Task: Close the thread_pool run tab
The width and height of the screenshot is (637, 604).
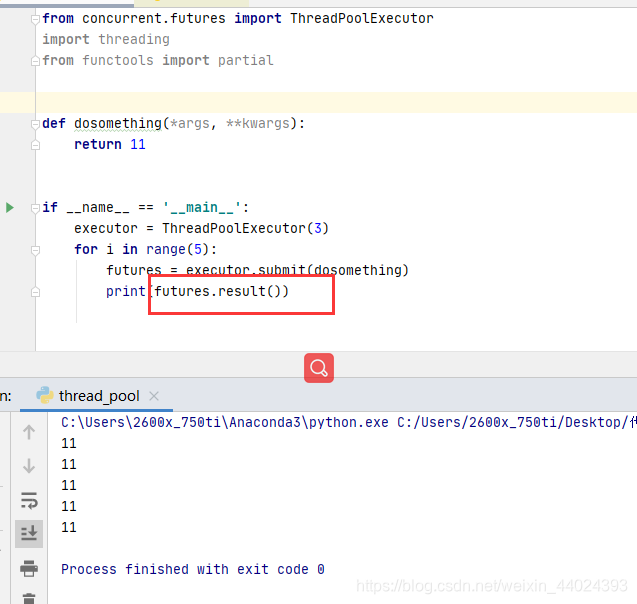Action: tap(154, 396)
